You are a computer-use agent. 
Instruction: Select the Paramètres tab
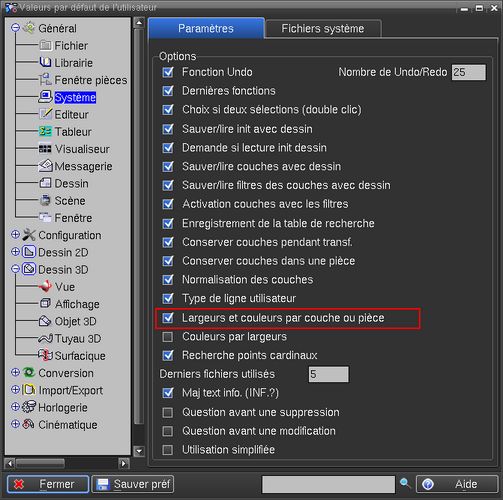[x=206, y=28]
